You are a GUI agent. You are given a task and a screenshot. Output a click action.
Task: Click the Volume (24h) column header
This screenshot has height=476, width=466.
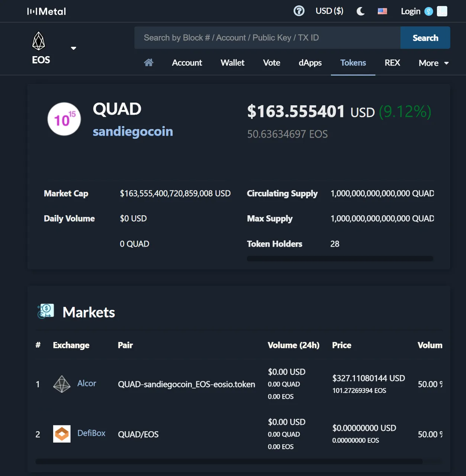tap(293, 345)
